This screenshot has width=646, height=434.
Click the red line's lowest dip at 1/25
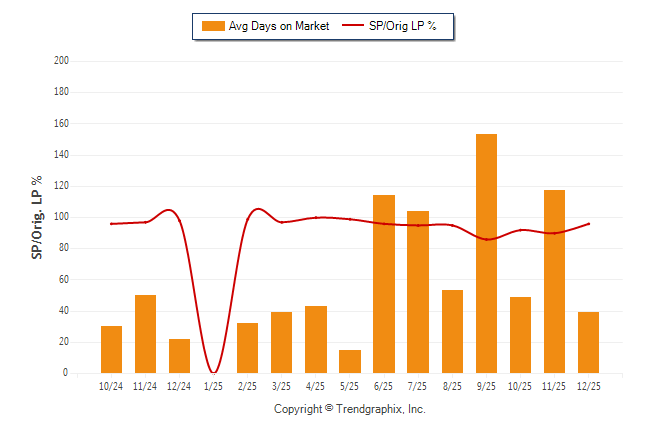point(214,372)
